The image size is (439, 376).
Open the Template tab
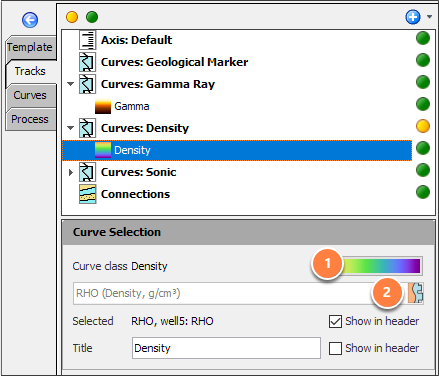(x=30, y=47)
